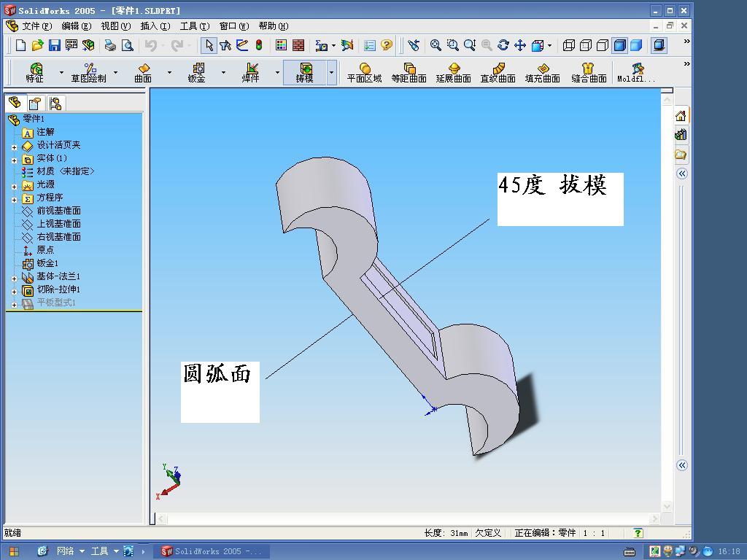
Task: Click the 填充曲面 fill surface tool
Action: point(542,72)
